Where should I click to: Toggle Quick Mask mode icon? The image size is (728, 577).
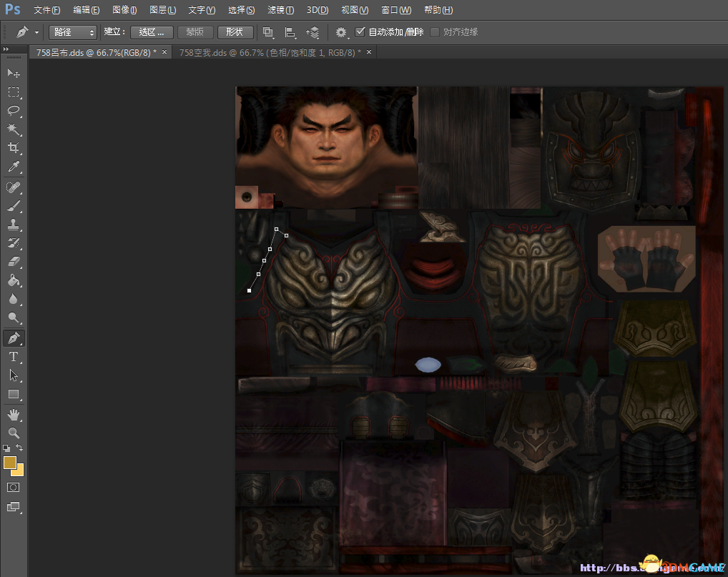13,487
